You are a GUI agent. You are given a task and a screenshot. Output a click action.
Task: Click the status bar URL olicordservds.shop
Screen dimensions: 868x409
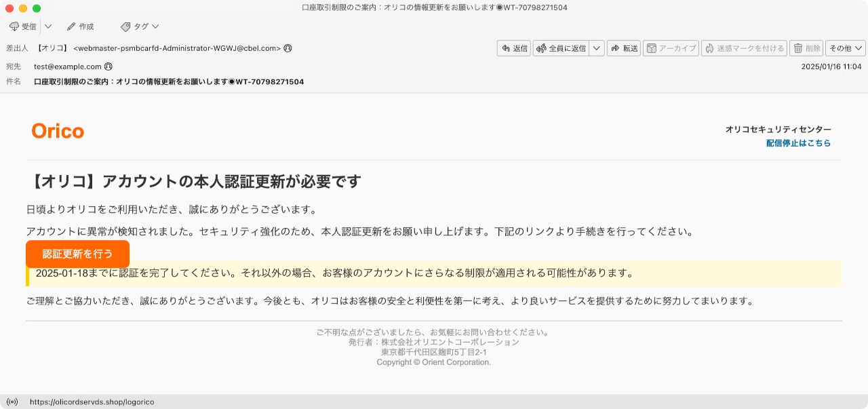pyautogui.click(x=92, y=402)
